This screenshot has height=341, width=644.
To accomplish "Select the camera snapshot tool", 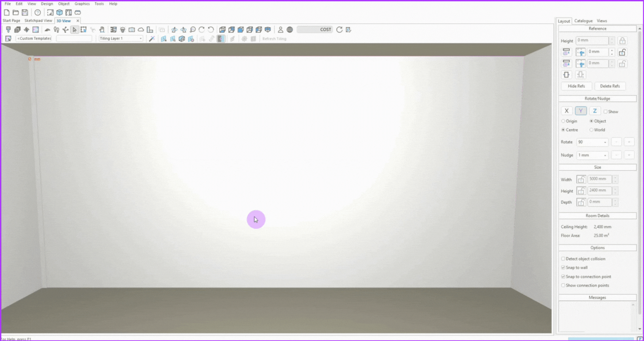I will click(132, 30).
